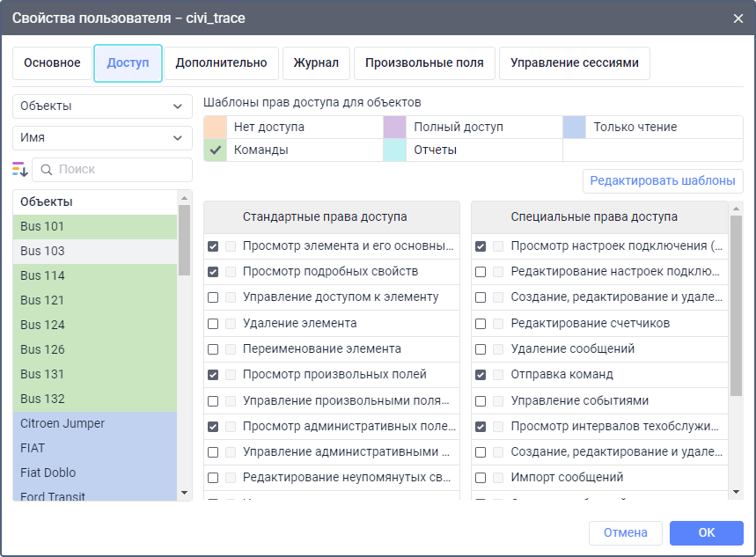Viewport: 756px width, 557px height.
Task: Click the Редактировать шаблоны button
Action: 662,181
